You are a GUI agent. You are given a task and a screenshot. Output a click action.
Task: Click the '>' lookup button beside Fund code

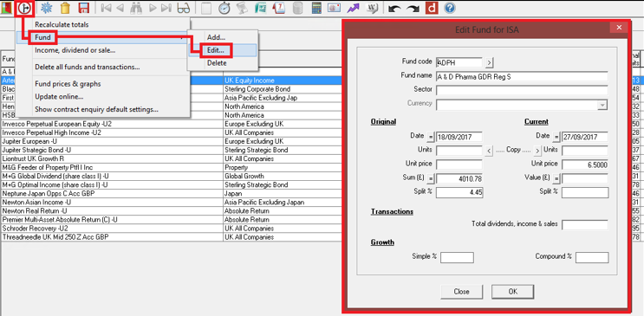(x=489, y=63)
